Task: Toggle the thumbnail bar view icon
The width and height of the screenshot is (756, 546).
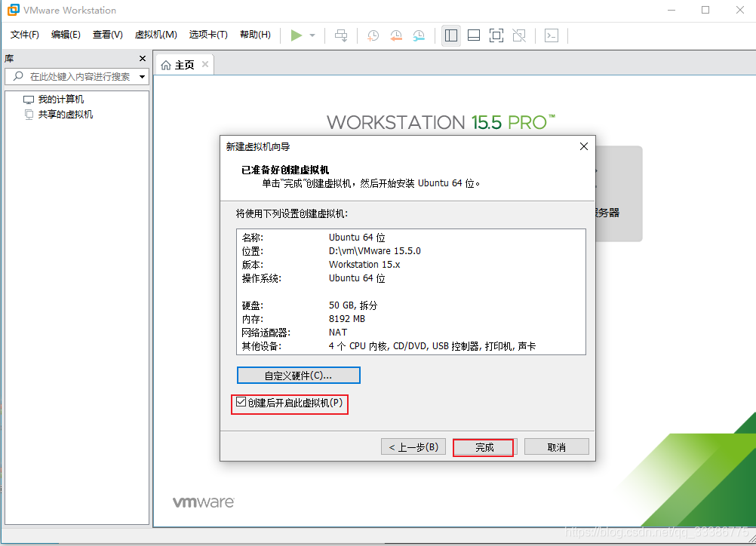Action: (x=474, y=35)
